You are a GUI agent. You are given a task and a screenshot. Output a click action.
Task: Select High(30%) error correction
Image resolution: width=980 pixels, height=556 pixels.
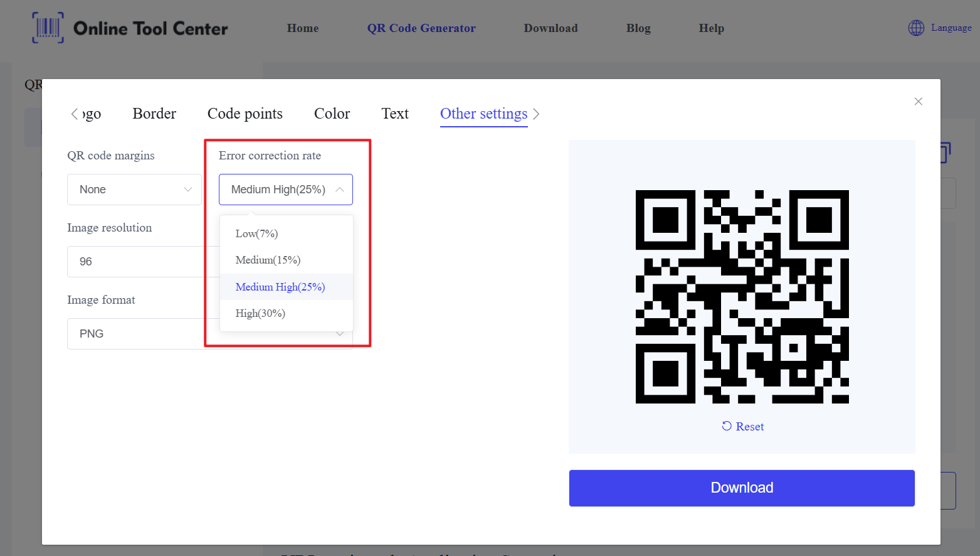(x=287, y=313)
